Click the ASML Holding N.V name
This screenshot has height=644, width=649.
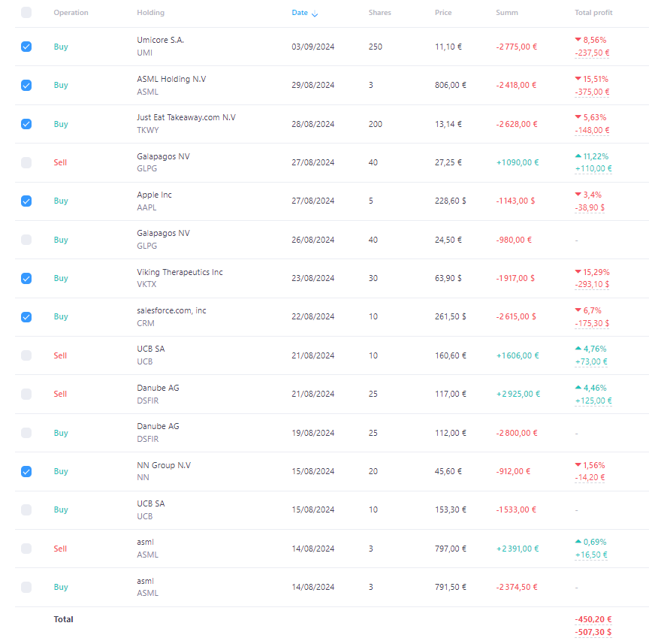click(x=171, y=79)
